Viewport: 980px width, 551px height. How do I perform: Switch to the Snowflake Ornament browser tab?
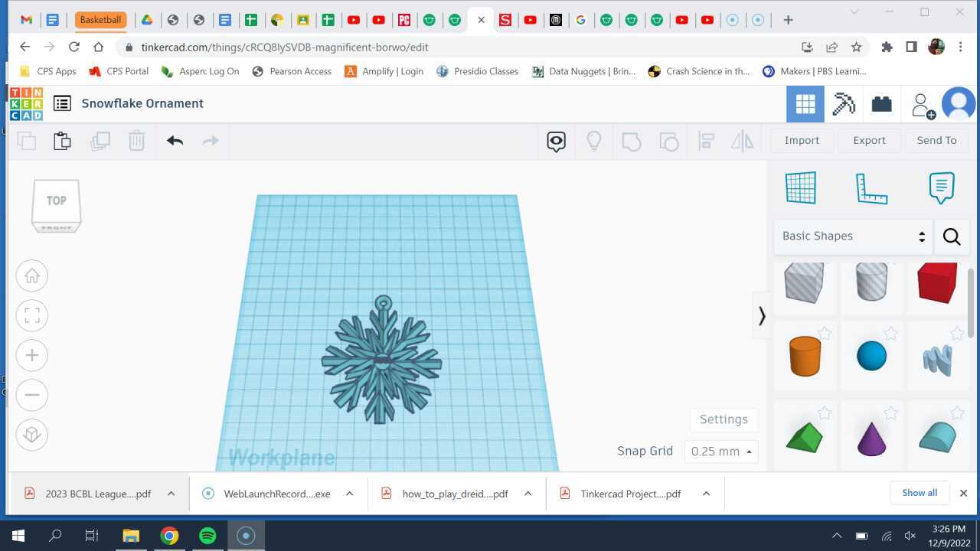[471, 20]
